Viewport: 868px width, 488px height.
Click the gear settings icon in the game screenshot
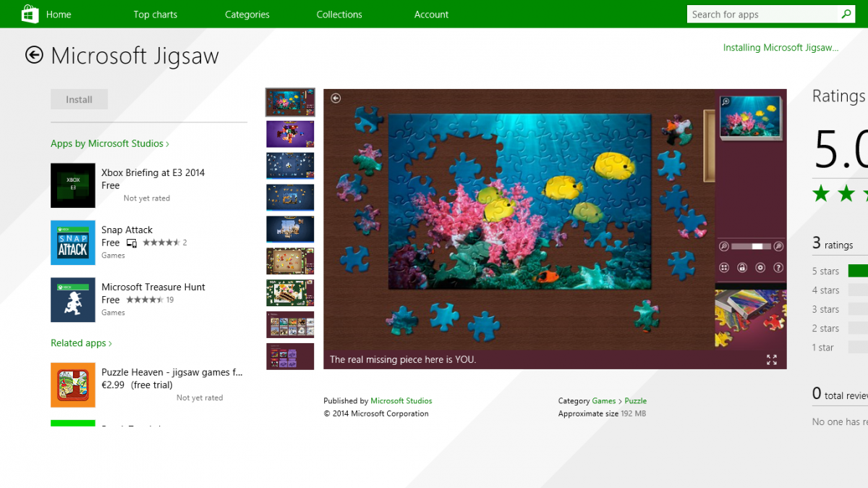coord(760,267)
